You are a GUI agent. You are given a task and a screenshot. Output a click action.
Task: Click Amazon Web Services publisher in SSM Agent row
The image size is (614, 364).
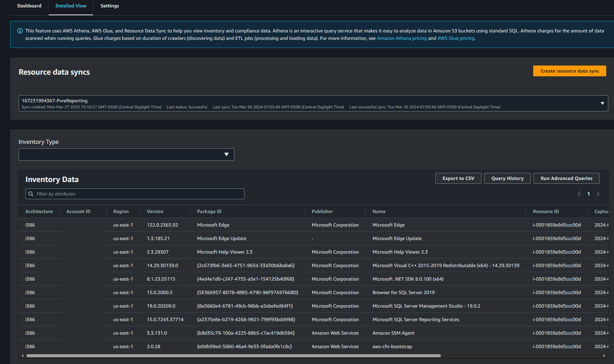[335, 333]
